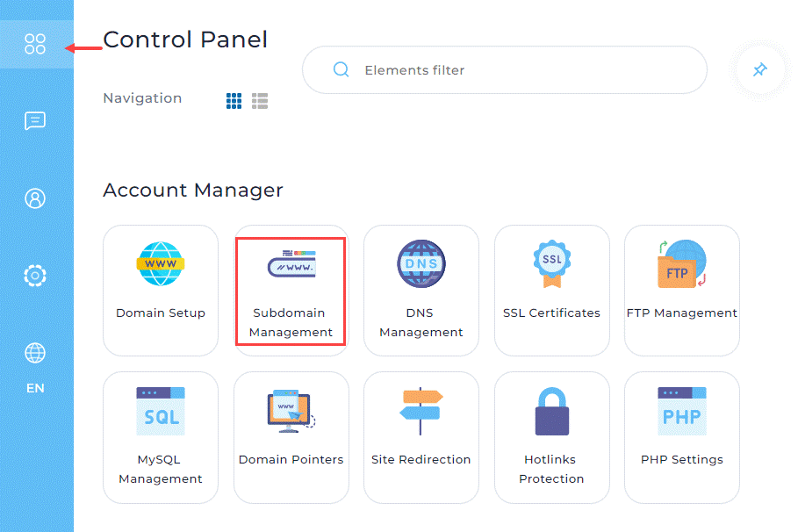Open the sidebar messages section
Screen dimensions: 798x532
tap(35, 121)
